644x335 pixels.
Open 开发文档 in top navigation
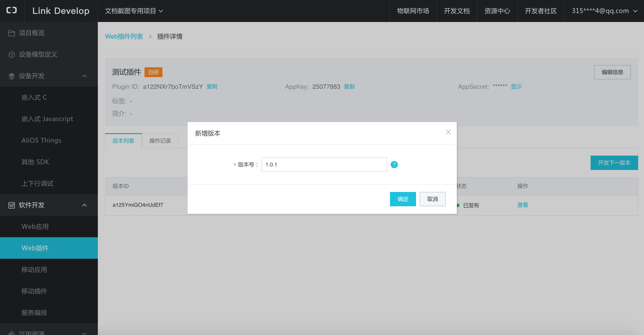[457, 11]
